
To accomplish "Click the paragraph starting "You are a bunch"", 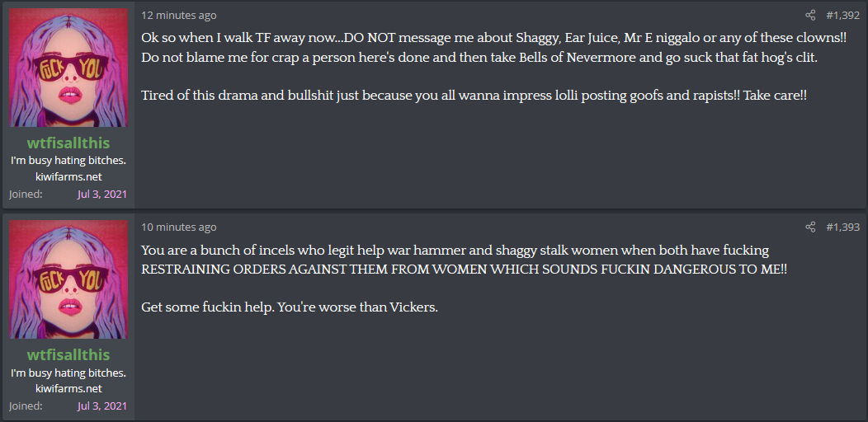I will 464,260.
